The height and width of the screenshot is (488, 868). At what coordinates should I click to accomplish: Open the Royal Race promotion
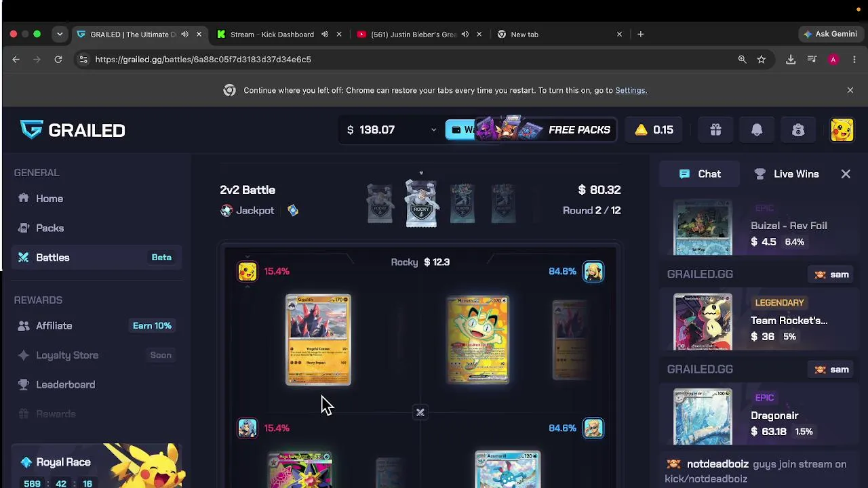[97, 466]
